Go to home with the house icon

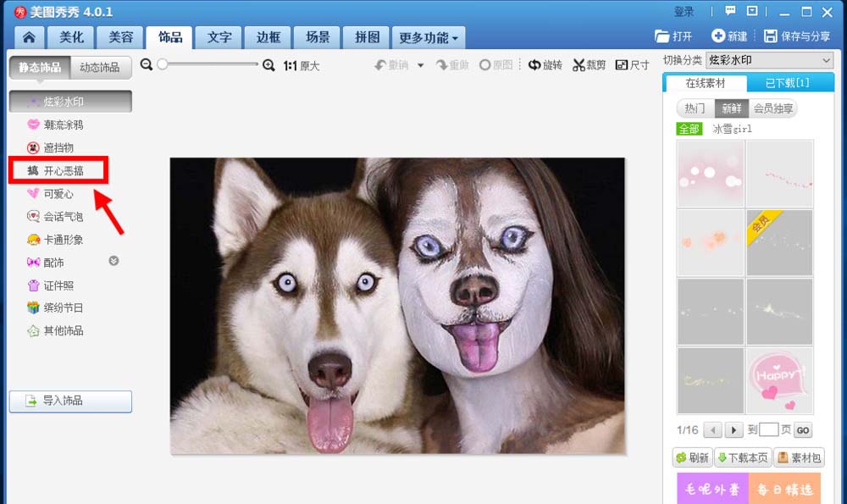click(28, 37)
